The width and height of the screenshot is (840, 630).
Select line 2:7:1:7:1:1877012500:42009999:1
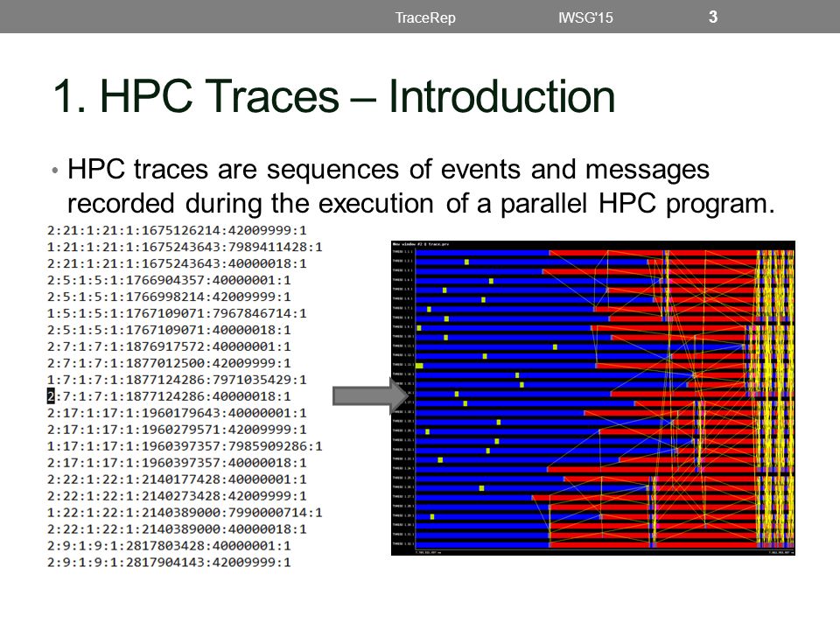pos(169,363)
